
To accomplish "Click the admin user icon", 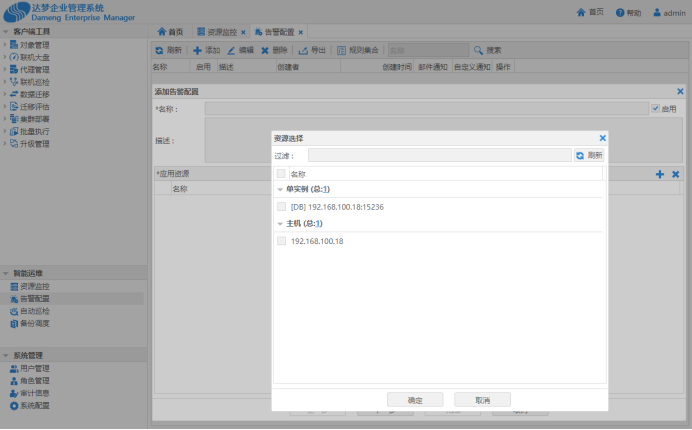I will 656,13.
